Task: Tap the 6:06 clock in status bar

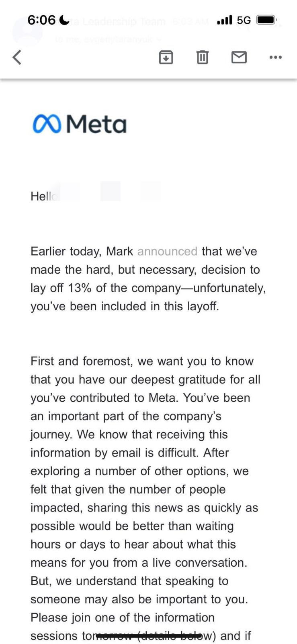Action: click(41, 20)
